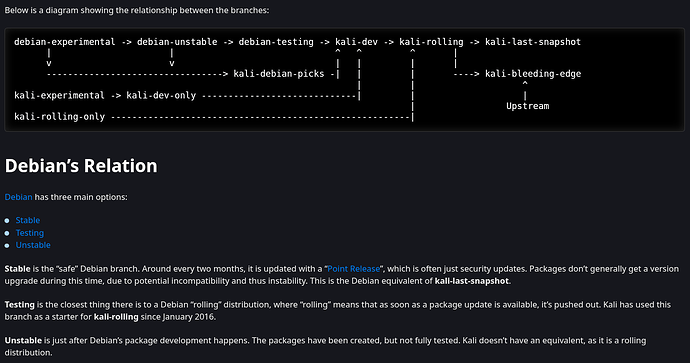Click debian-testing in the diagram

[x=276, y=42]
